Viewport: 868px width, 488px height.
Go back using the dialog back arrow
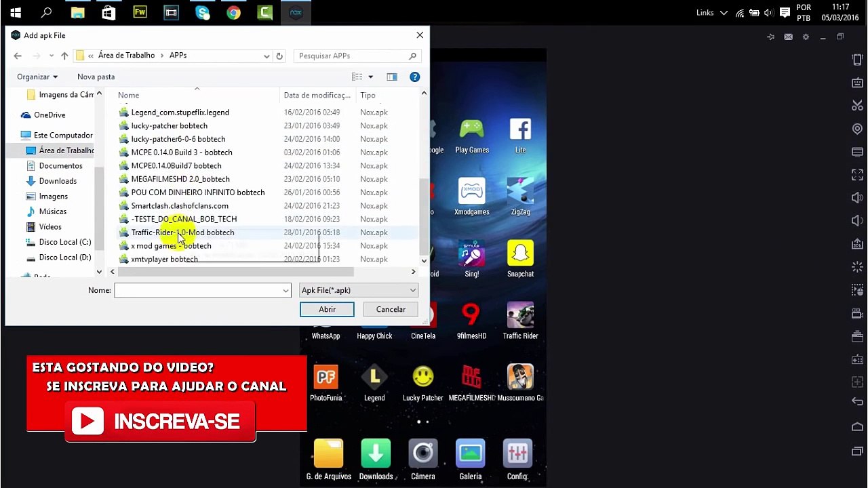pos(18,56)
